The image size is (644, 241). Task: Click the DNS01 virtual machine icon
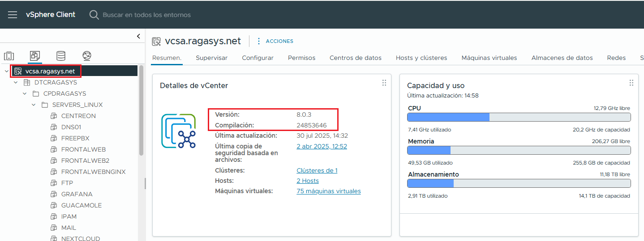tap(54, 127)
